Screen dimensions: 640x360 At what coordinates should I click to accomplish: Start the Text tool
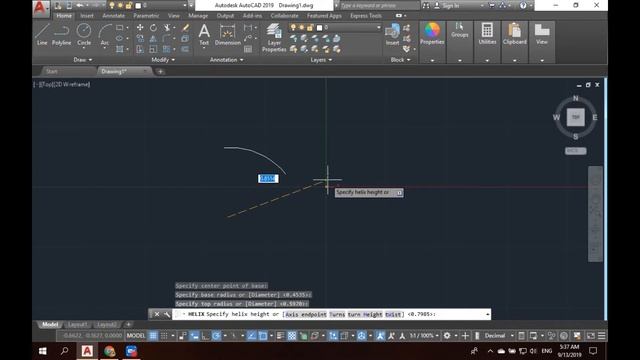point(204,35)
